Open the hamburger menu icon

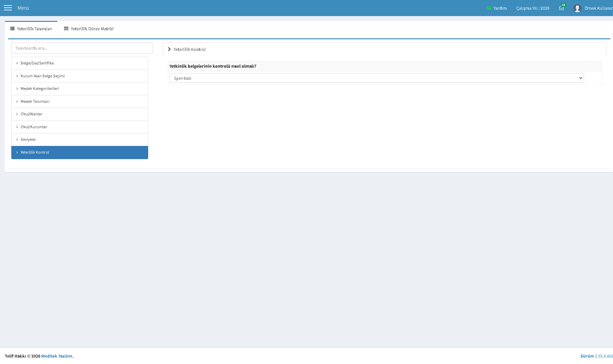tap(8, 8)
